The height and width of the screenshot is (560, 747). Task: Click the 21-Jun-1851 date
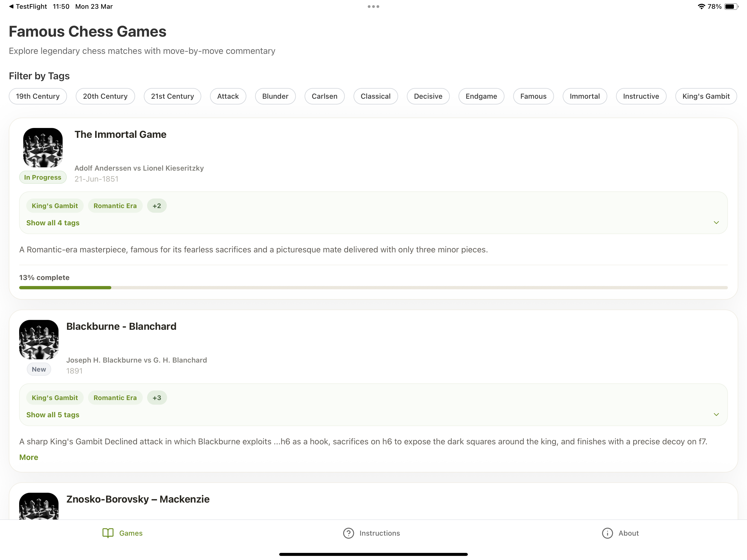point(97,179)
